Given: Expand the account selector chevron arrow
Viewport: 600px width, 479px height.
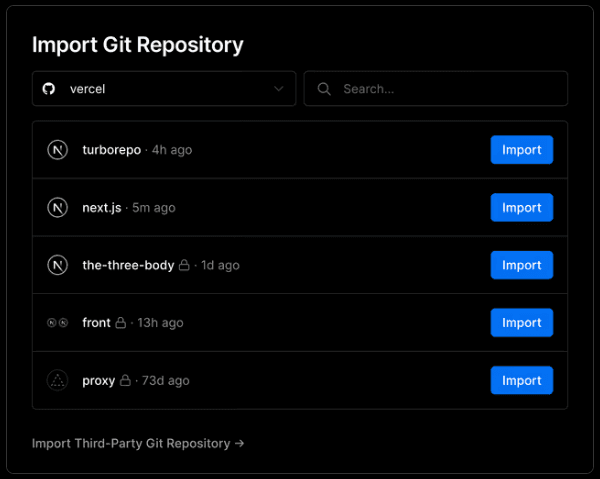Looking at the screenshot, I should pyautogui.click(x=279, y=89).
